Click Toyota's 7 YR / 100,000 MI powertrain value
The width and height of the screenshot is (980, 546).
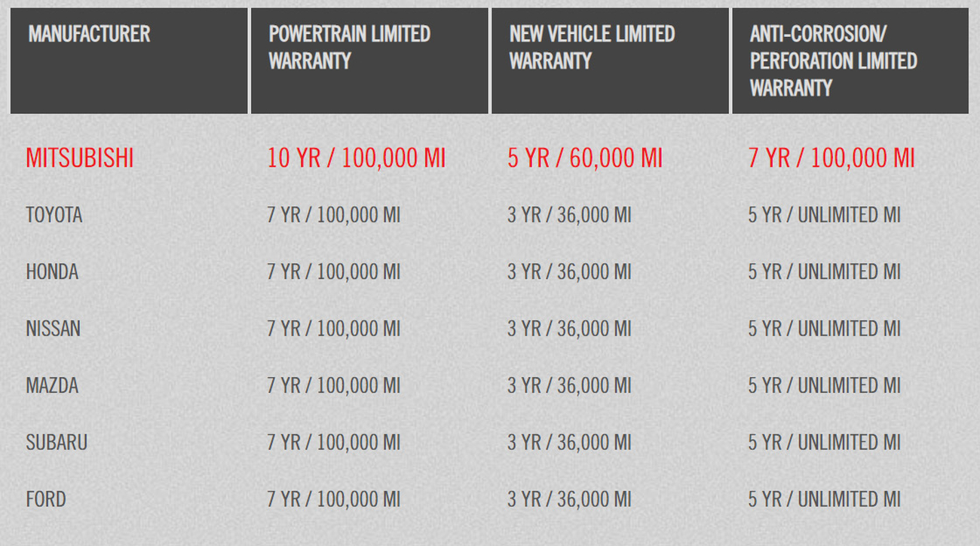click(x=334, y=215)
